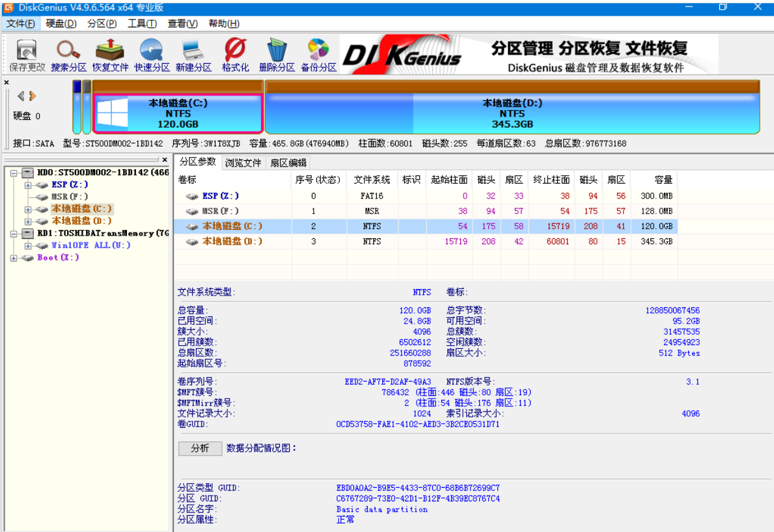This screenshot has height=532, width=774.
Task: Switch to the 浏览文件 tab
Action: click(243, 163)
